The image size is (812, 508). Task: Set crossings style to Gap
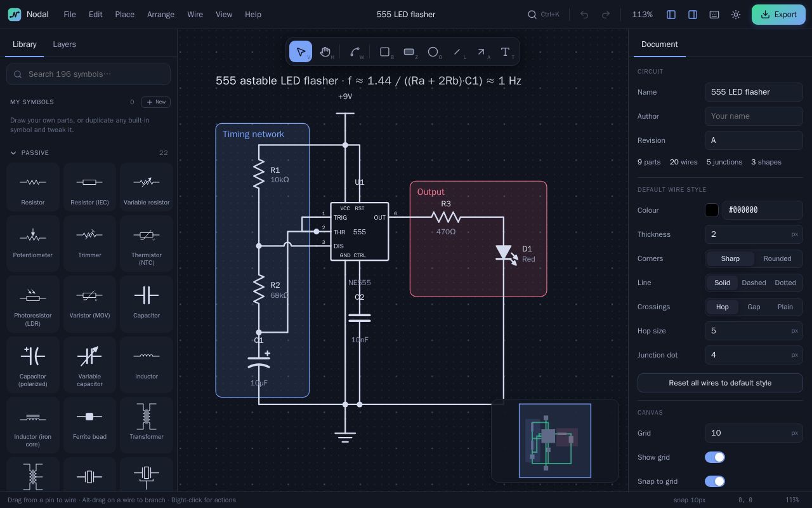coord(754,307)
